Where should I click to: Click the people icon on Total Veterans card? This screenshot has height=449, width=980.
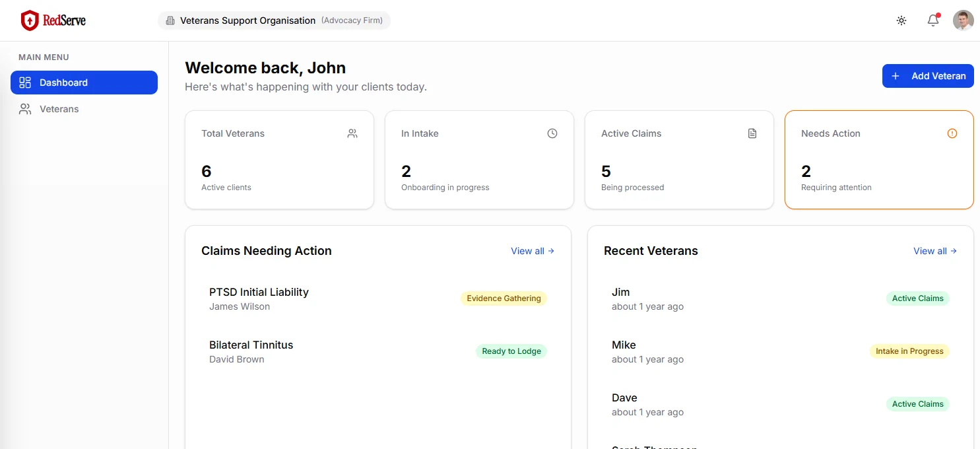tap(352, 133)
